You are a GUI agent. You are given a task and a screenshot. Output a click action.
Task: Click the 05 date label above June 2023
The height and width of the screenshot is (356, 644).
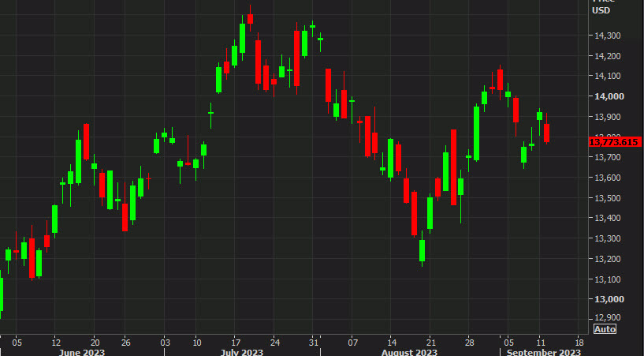[x=17, y=343]
